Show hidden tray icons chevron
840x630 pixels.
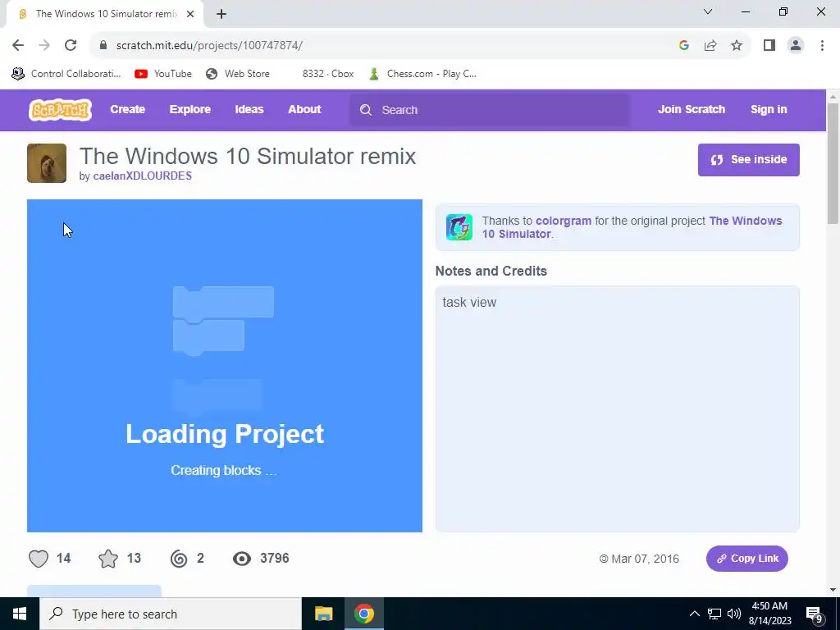694,614
